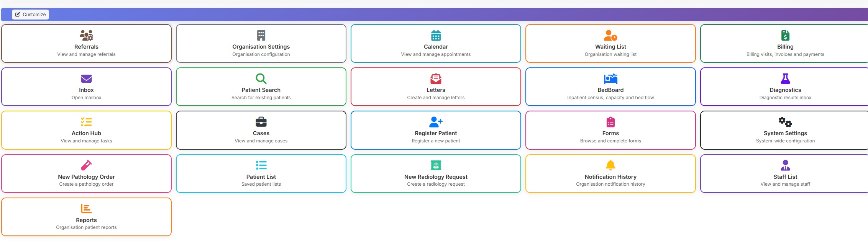Click the System Settings heading
This screenshot has width=868, height=245.
point(785,133)
